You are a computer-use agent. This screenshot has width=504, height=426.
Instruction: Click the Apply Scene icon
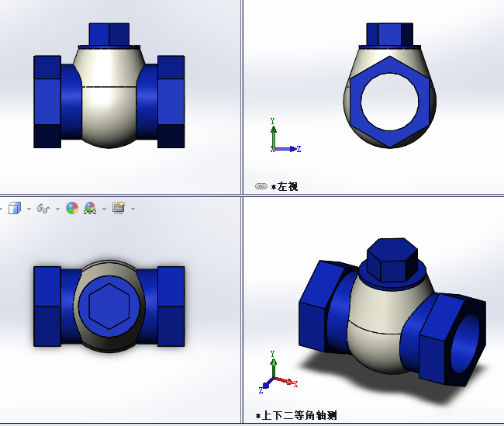(x=89, y=208)
